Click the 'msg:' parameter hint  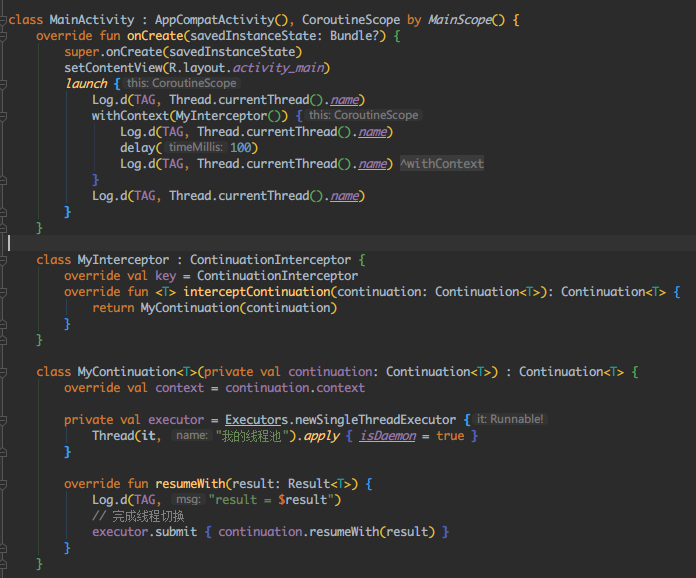189,499
